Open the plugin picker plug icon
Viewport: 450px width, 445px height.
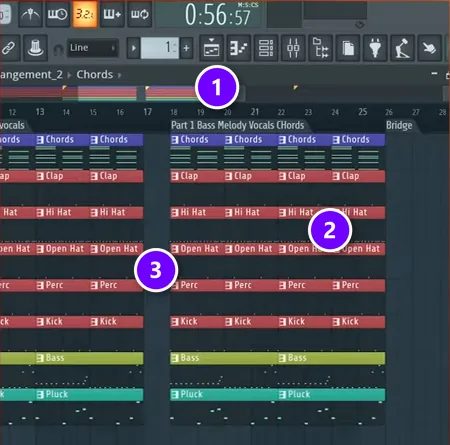[375, 48]
